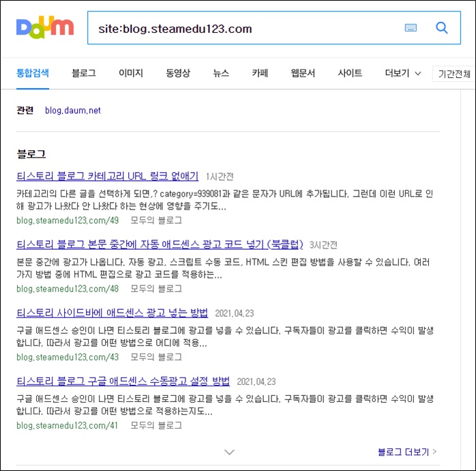Viewport: 476px width, 471px height.
Task: Click the 블로그 더보기 link
Action: (407, 452)
